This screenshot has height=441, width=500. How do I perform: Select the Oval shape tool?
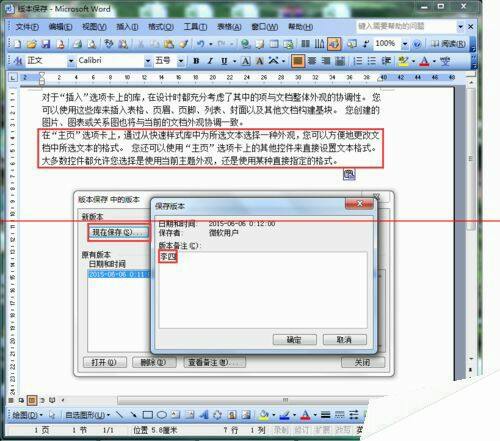162,415
